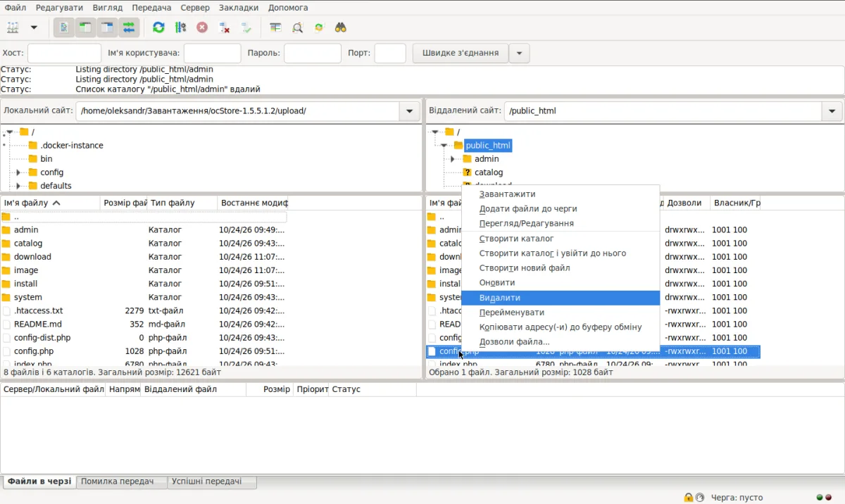Expand the local defaults tree folder
This screenshot has height=504, width=845.
click(x=18, y=186)
